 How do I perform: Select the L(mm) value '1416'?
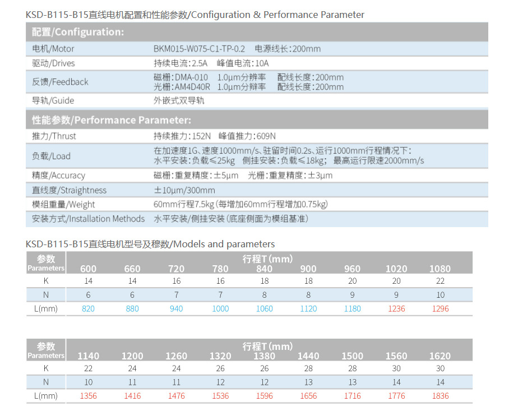point(132,396)
